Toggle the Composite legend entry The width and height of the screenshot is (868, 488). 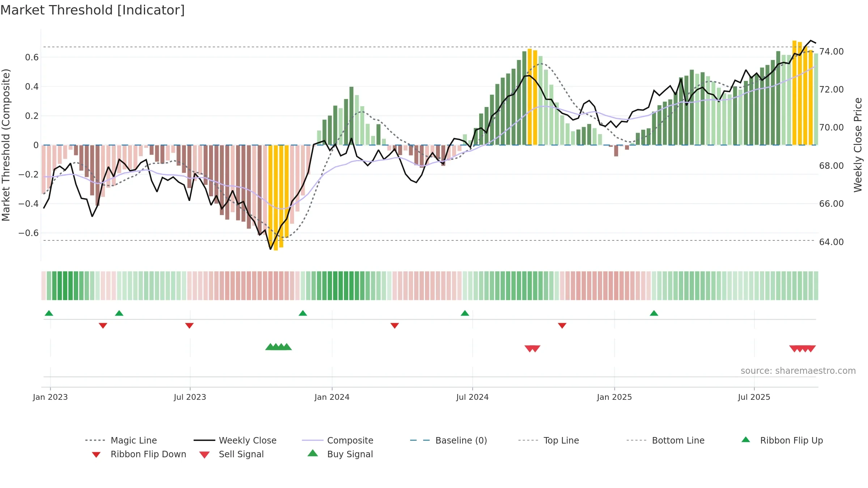point(337,440)
